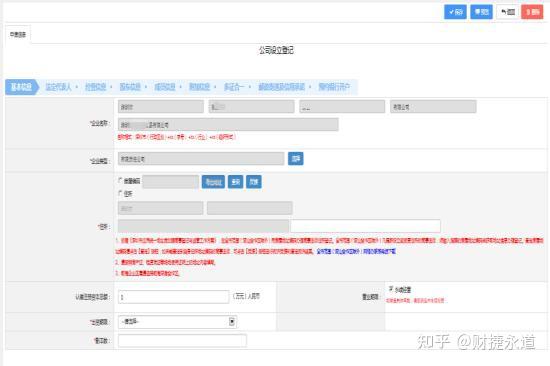Go to the long eighth step in wizard bar
Image resolution: width=550 pixels, height=366 pixels.
[282, 87]
